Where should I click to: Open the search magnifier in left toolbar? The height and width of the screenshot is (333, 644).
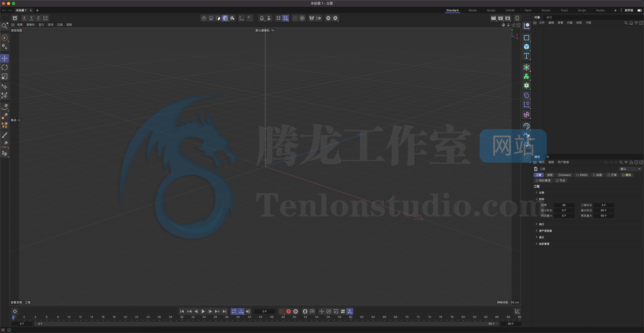(4, 26)
